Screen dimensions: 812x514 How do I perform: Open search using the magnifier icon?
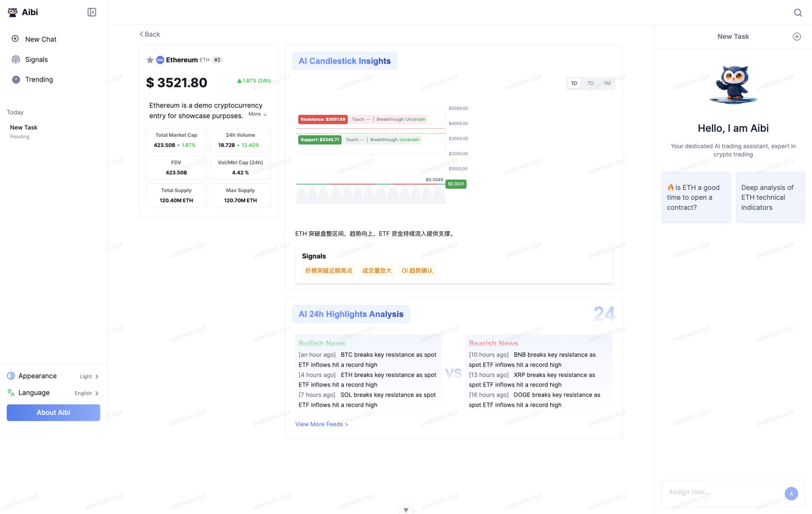(798, 13)
